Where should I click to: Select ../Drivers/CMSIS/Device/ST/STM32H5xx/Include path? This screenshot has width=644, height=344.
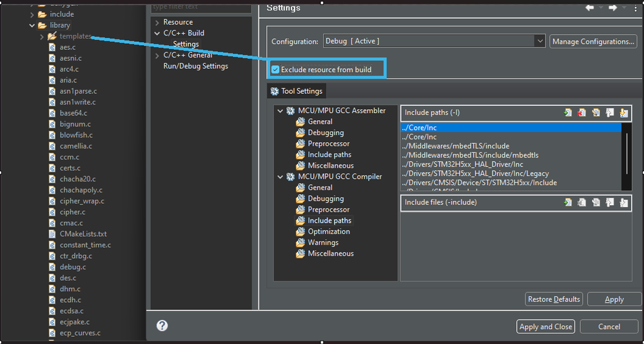480,183
